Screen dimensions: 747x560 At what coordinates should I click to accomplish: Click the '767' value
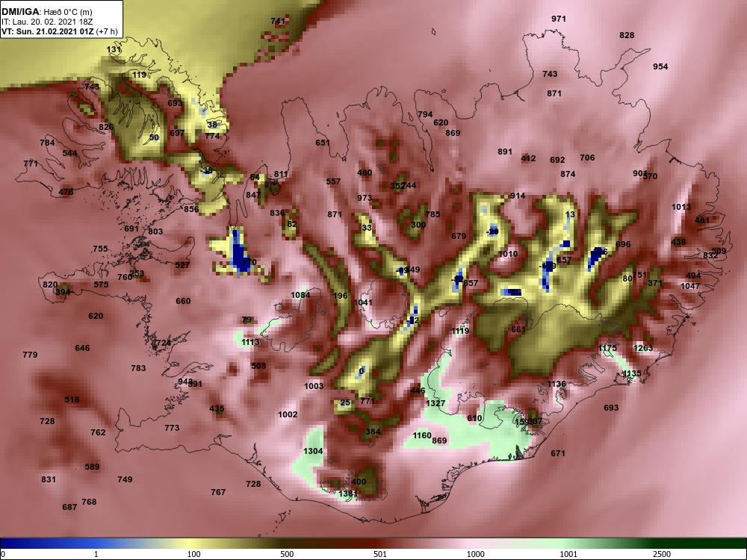218,492
